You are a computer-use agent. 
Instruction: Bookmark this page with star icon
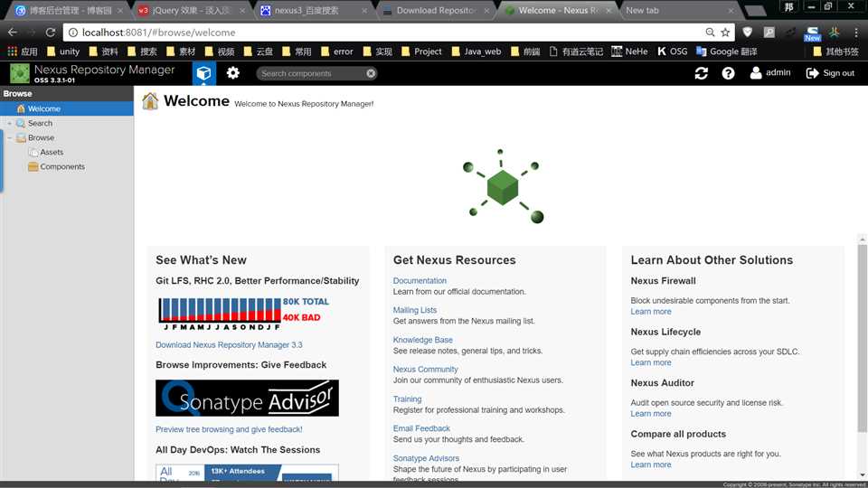[725, 33]
